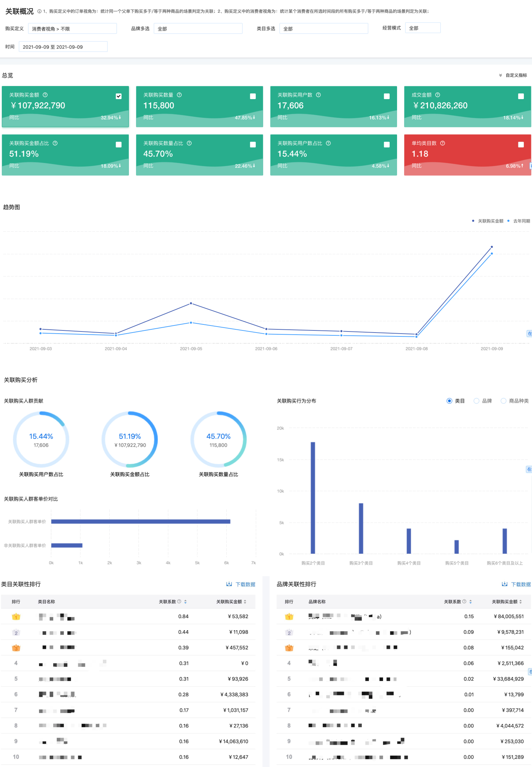Open the 购买定义 dropdown
The height and width of the screenshot is (767, 532).
click(72, 29)
